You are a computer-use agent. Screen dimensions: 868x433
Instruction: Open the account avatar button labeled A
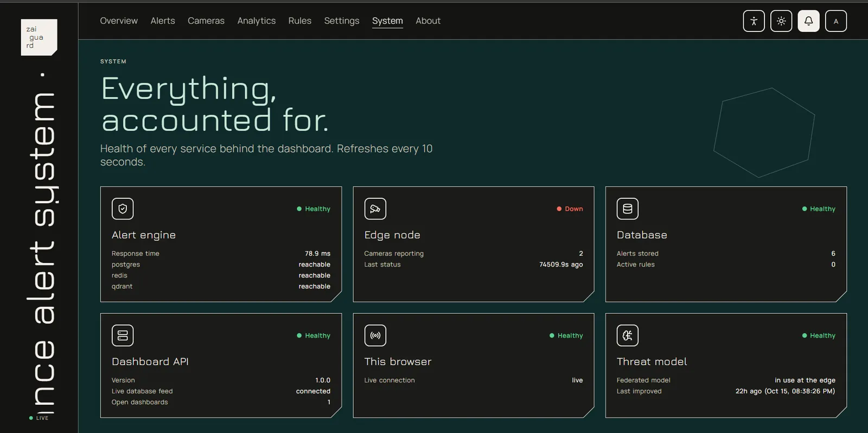pos(836,21)
